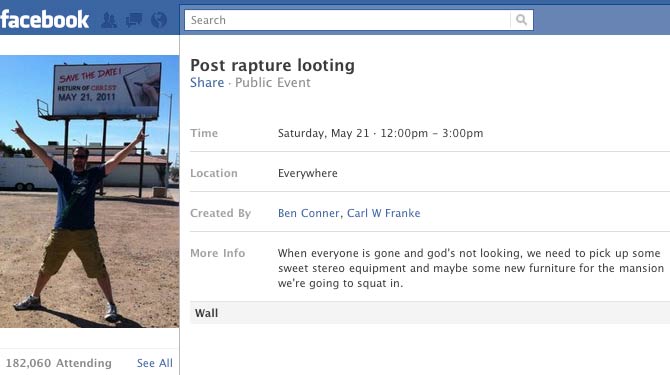Click the facebook logo
Viewport: 670px width, 375px height.
coord(44,20)
